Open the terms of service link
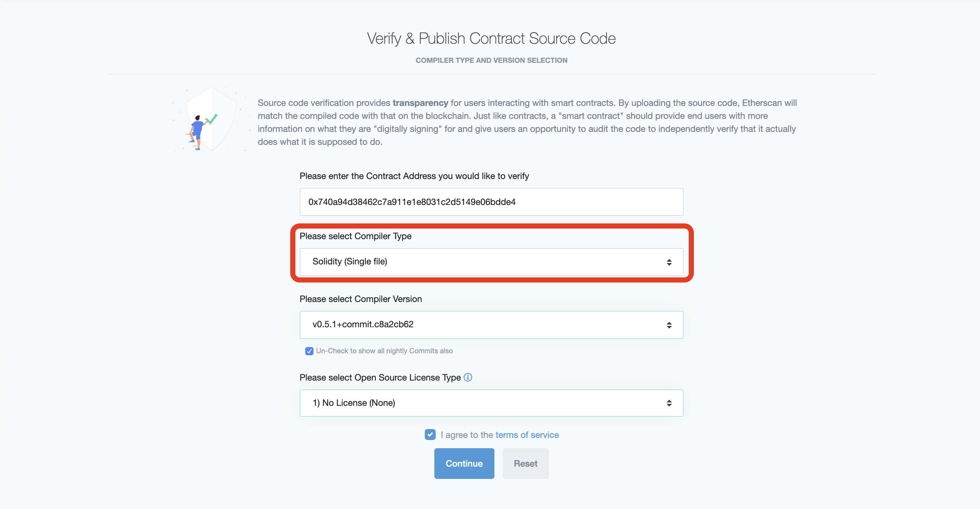Viewport: 980px width, 509px height. 527,435
